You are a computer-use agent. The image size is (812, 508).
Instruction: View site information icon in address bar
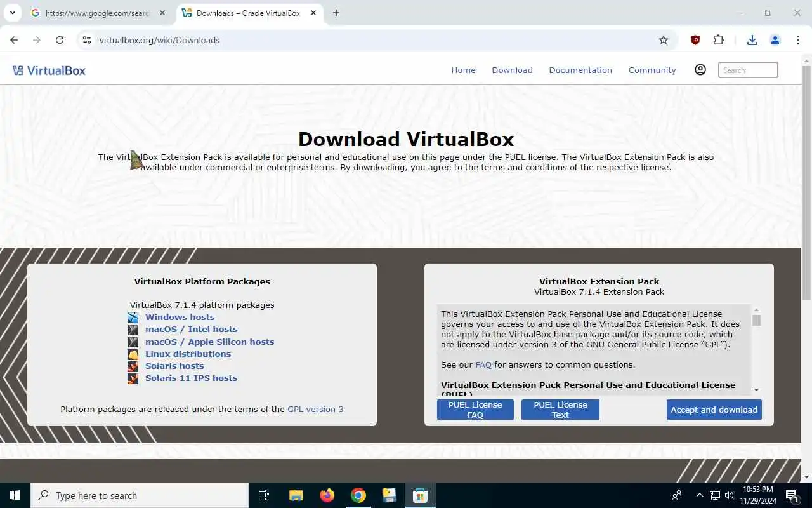coord(87,40)
